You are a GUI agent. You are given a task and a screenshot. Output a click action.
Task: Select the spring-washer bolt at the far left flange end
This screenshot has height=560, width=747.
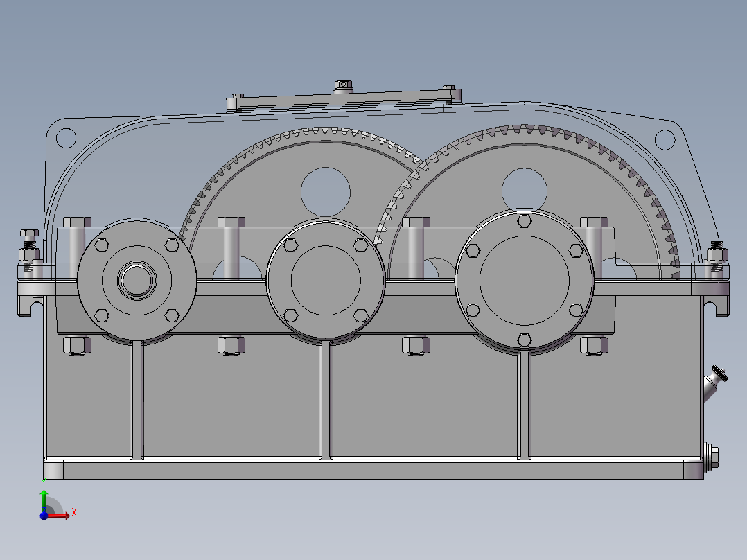pyautogui.click(x=29, y=251)
